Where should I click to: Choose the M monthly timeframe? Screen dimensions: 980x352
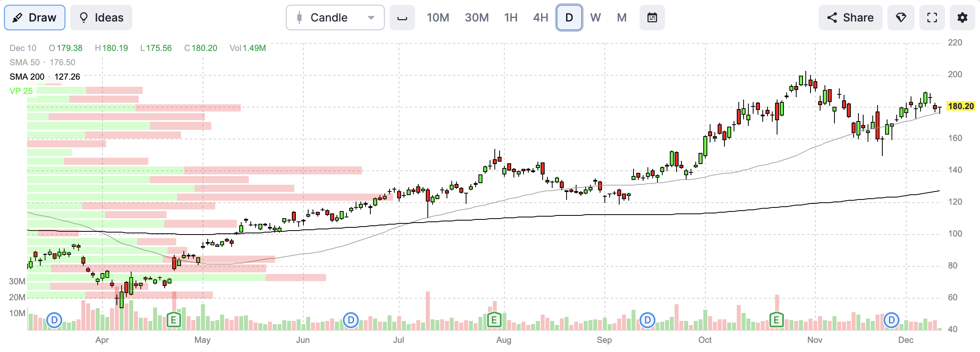click(x=622, y=18)
